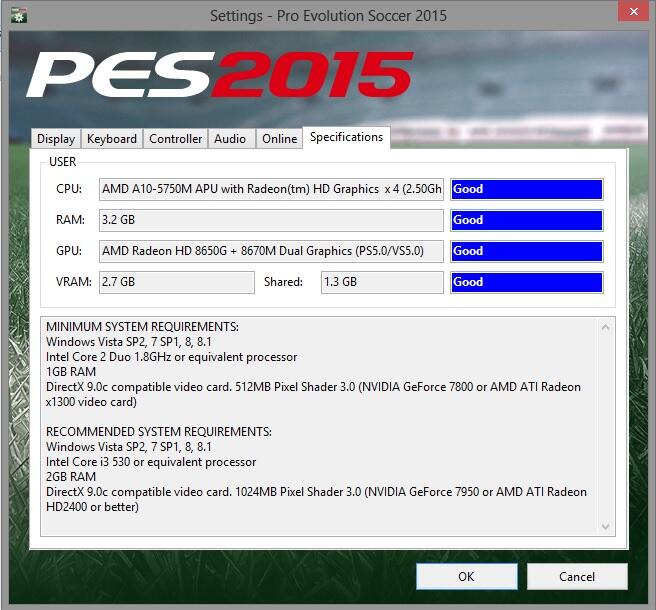Go to the Audio tab
Viewport: 656px width, 610px height.
point(230,138)
